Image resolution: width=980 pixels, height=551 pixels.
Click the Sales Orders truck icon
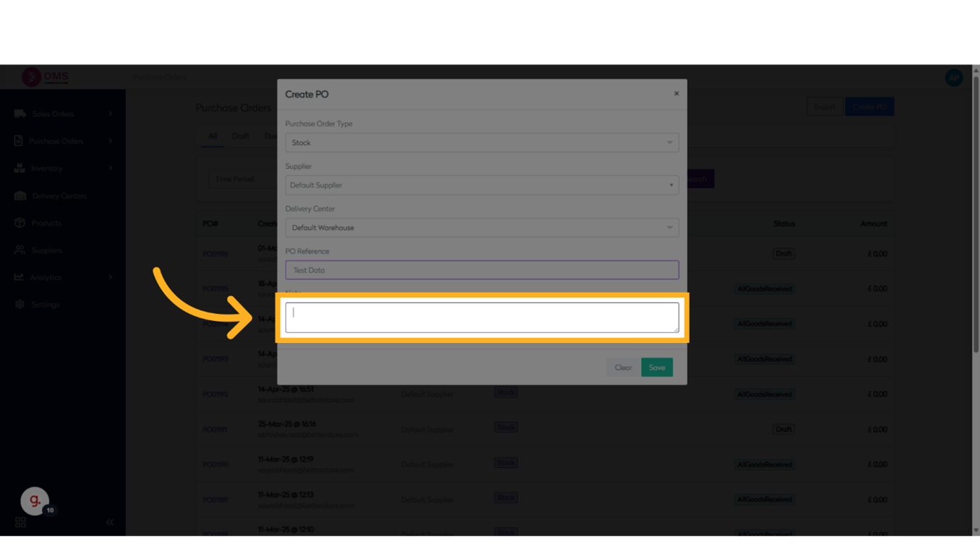[20, 114]
